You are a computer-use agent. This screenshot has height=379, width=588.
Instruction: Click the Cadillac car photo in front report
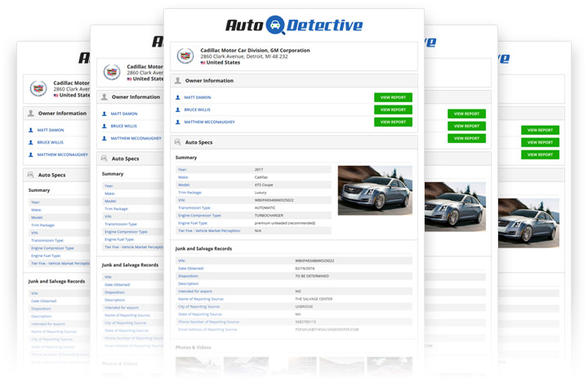pos(375,190)
